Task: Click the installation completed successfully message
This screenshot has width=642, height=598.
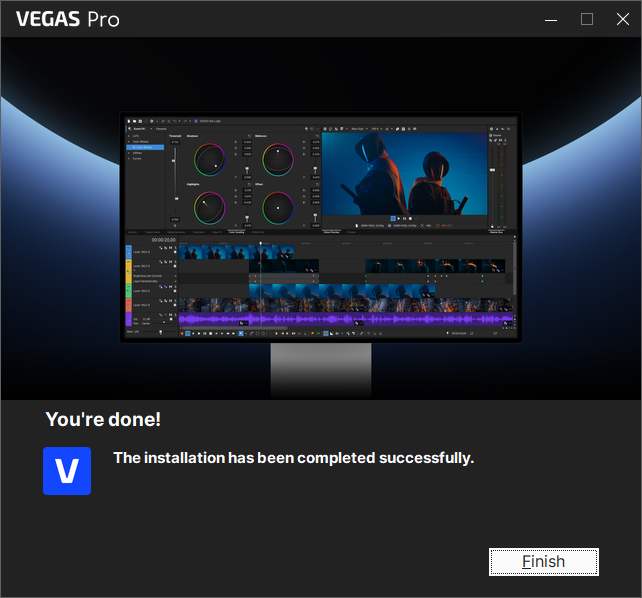Action: (294, 458)
